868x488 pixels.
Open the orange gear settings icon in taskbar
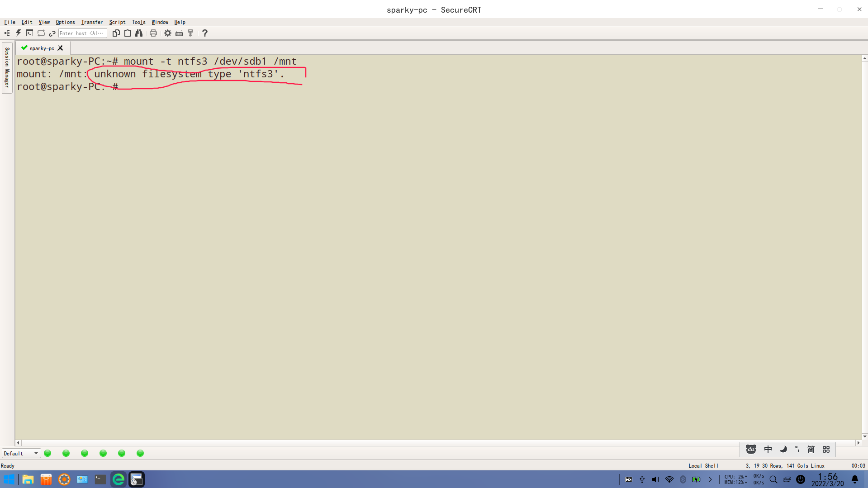(64, 479)
